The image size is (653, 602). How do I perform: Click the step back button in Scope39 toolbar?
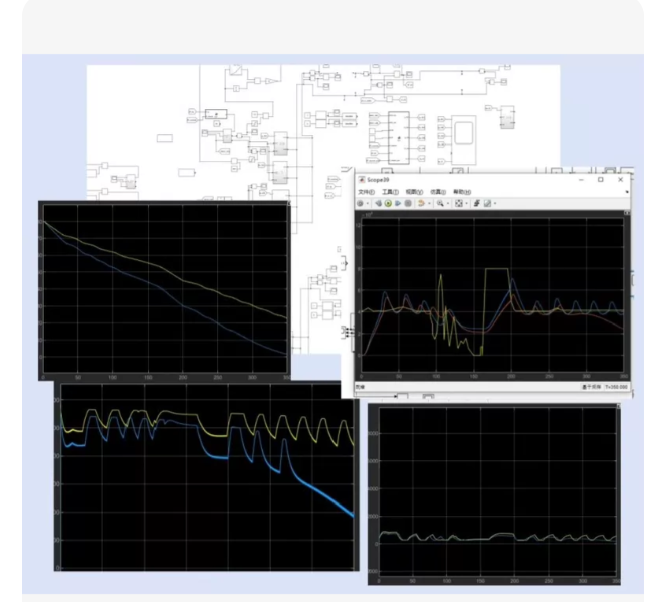[378, 203]
